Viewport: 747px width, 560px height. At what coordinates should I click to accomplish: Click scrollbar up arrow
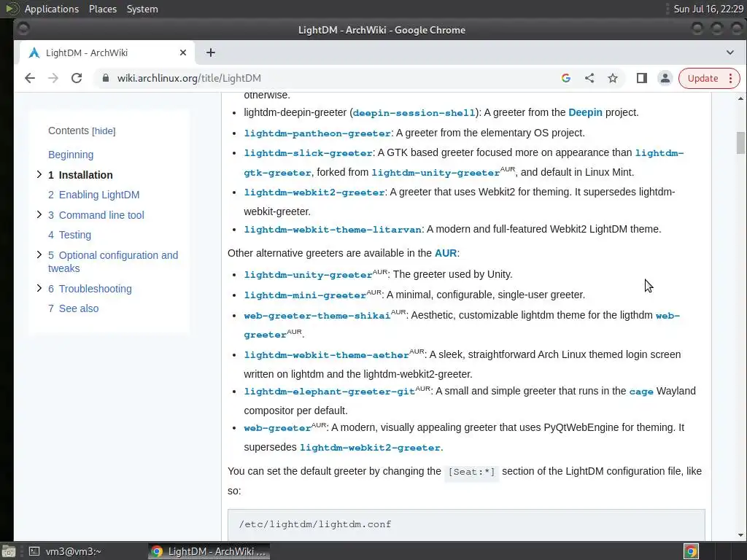[x=740, y=99]
